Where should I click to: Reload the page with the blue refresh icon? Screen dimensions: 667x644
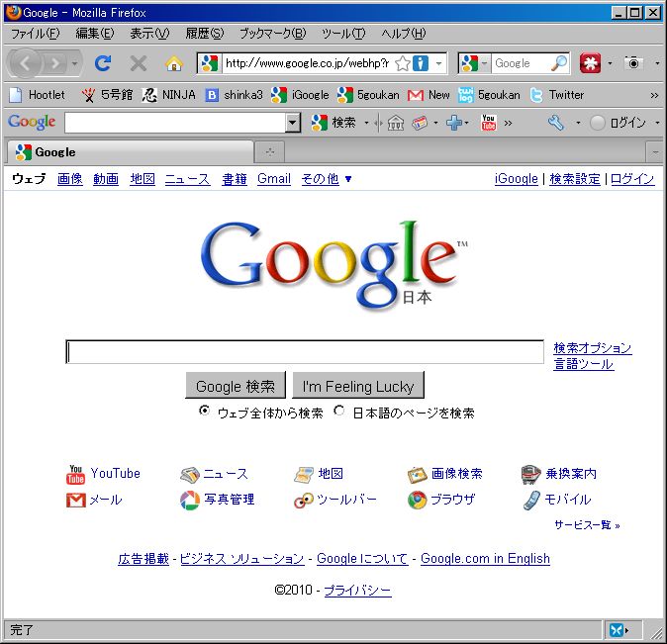(x=103, y=63)
